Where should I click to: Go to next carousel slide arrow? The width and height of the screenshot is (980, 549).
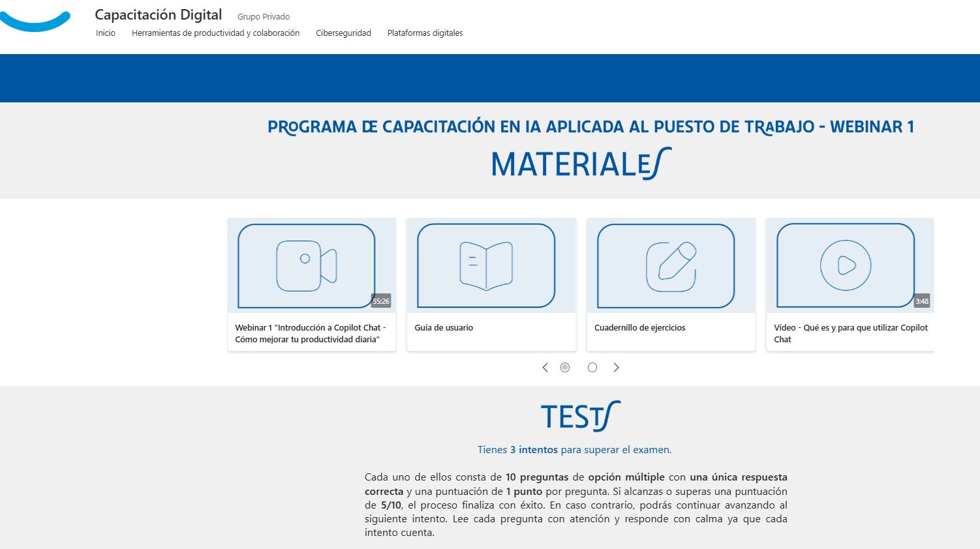(616, 368)
